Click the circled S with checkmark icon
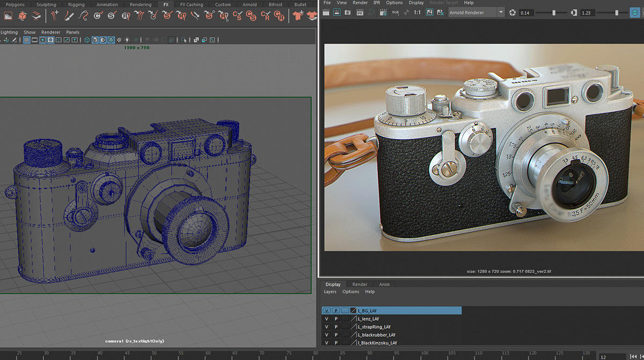Viewport: 644px width, 360px height. coord(112,16)
